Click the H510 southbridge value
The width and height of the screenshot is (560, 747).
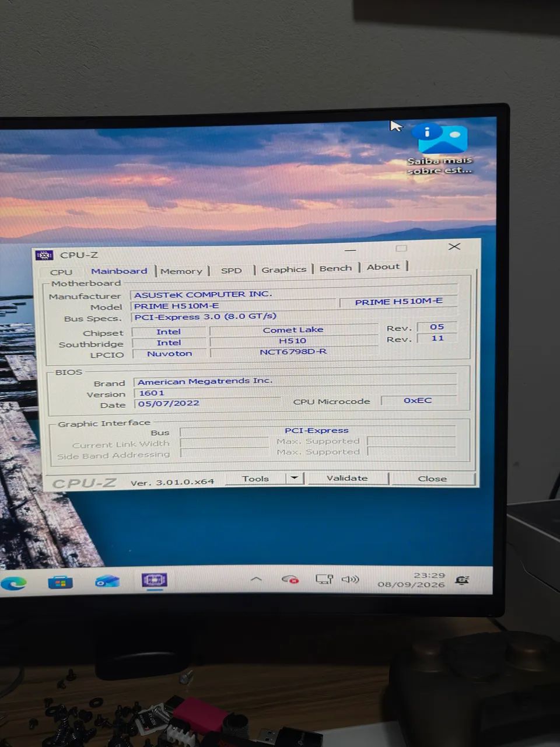(292, 341)
